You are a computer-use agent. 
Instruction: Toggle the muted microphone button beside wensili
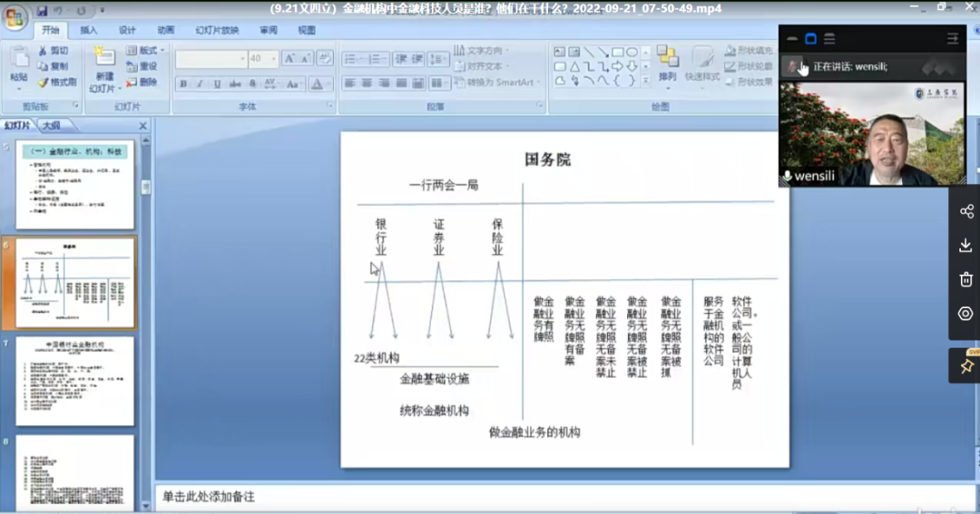coord(788,177)
